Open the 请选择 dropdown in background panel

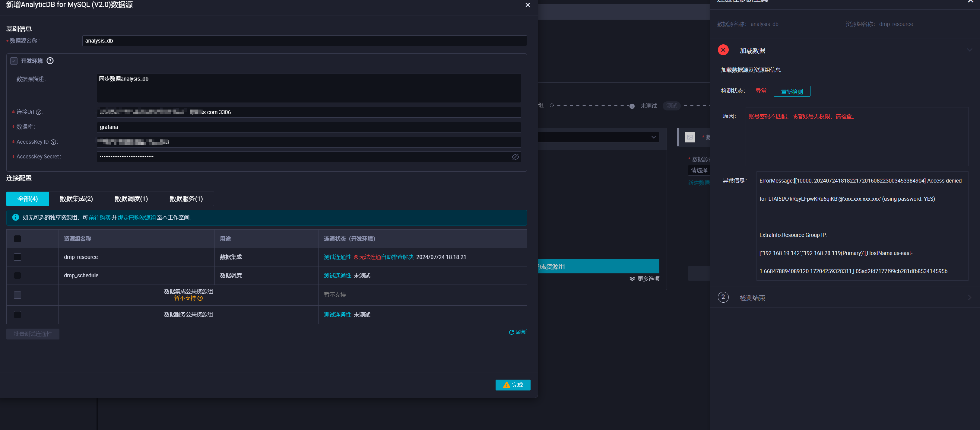pos(699,170)
